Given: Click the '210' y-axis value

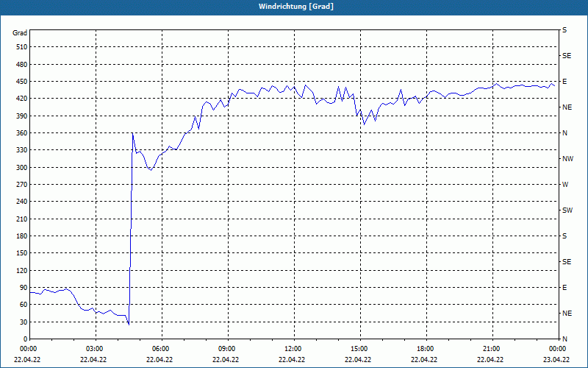Looking at the screenshot, I should pyautogui.click(x=22, y=219).
